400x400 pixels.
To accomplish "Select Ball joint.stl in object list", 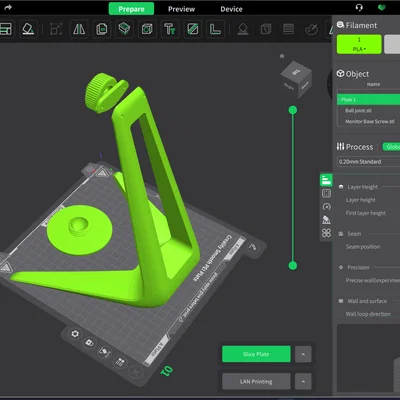I will (358, 110).
